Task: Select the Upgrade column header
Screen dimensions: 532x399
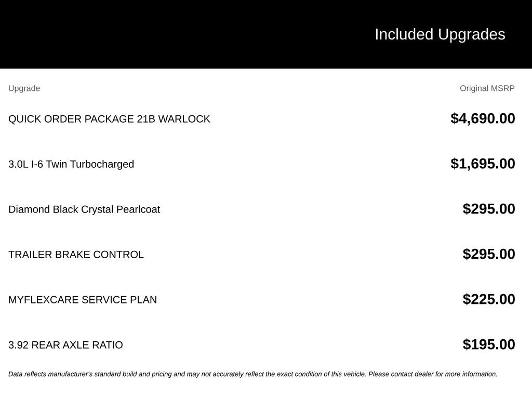Action: tap(24, 88)
